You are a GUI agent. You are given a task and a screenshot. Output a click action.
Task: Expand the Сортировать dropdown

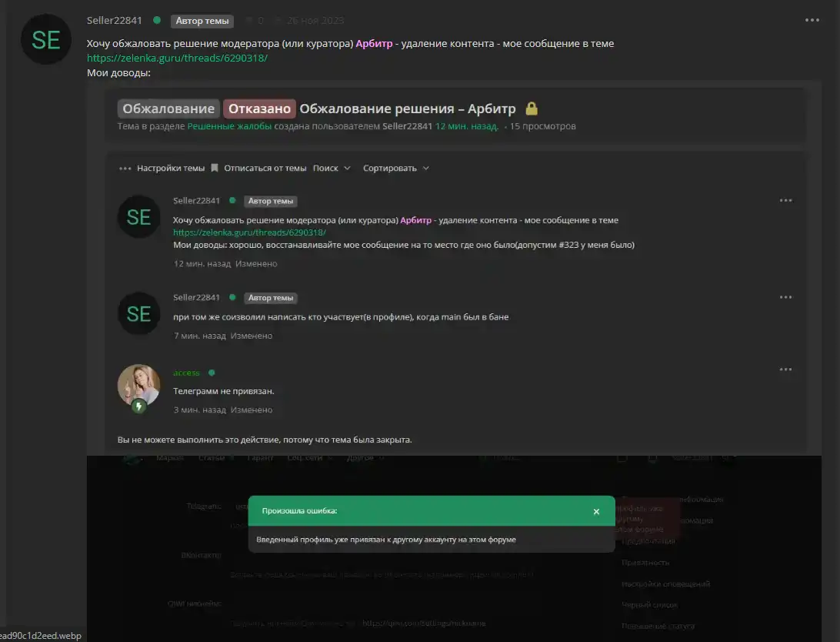pos(396,169)
